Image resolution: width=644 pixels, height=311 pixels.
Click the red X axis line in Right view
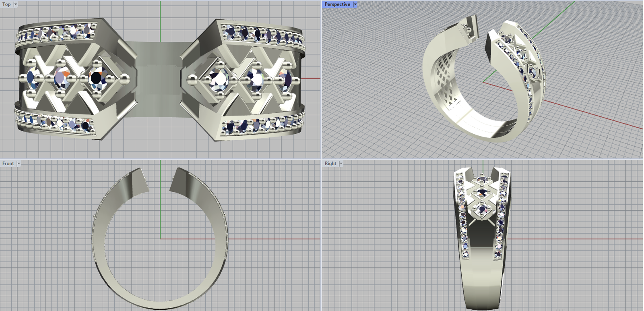(572, 239)
